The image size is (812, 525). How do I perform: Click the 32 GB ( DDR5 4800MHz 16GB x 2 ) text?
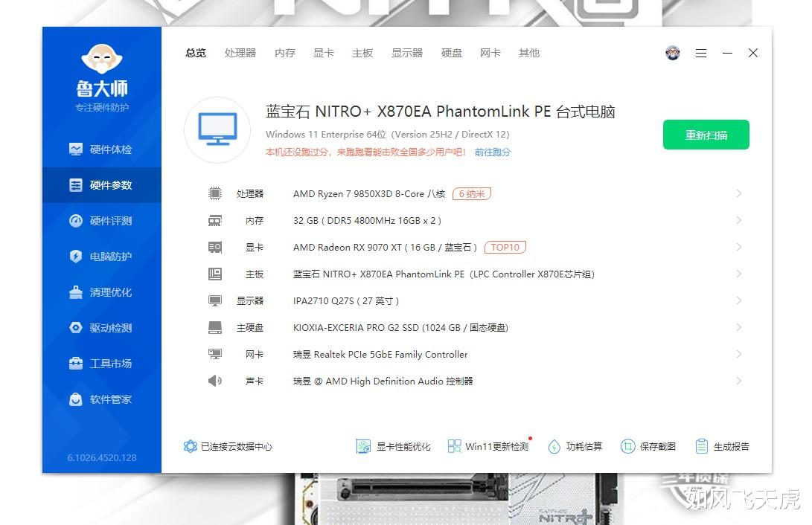(367, 220)
